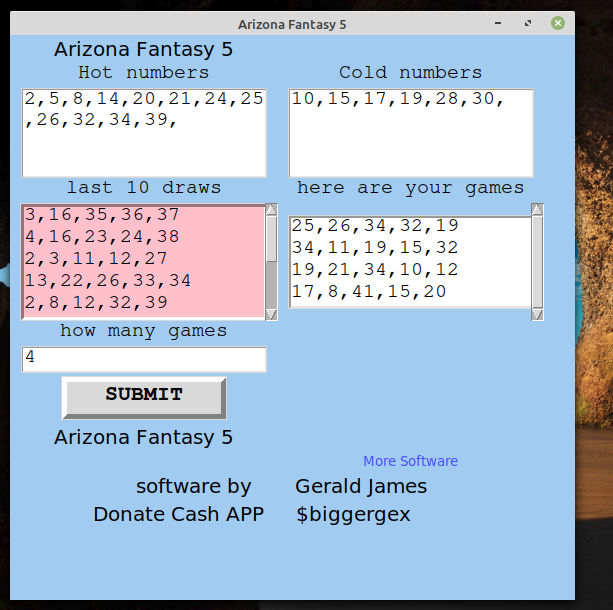Viewport: 613px width, 610px height.
Task: Click up arrow of your games scrollbar
Action: 537,210
